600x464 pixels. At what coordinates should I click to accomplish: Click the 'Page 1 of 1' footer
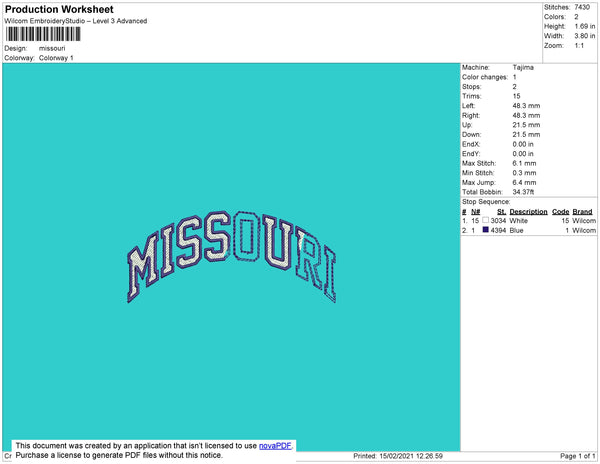pyautogui.click(x=577, y=456)
